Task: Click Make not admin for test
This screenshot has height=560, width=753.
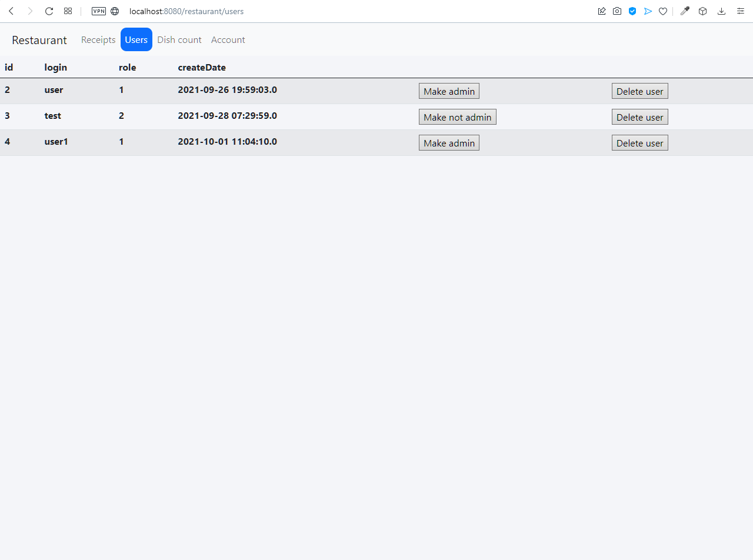Action: (x=458, y=117)
